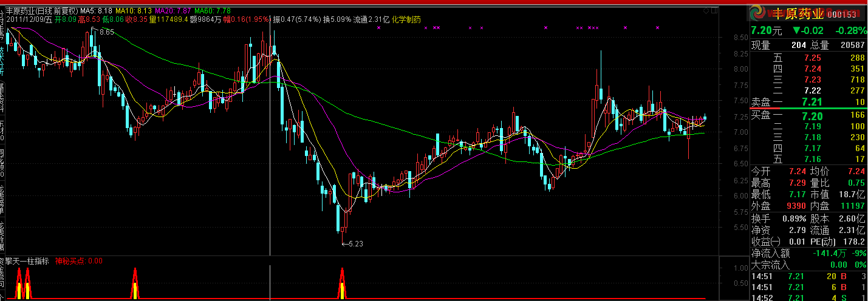Click the sell-two row priced 7.22
The image size is (868, 301).
coord(808,90)
